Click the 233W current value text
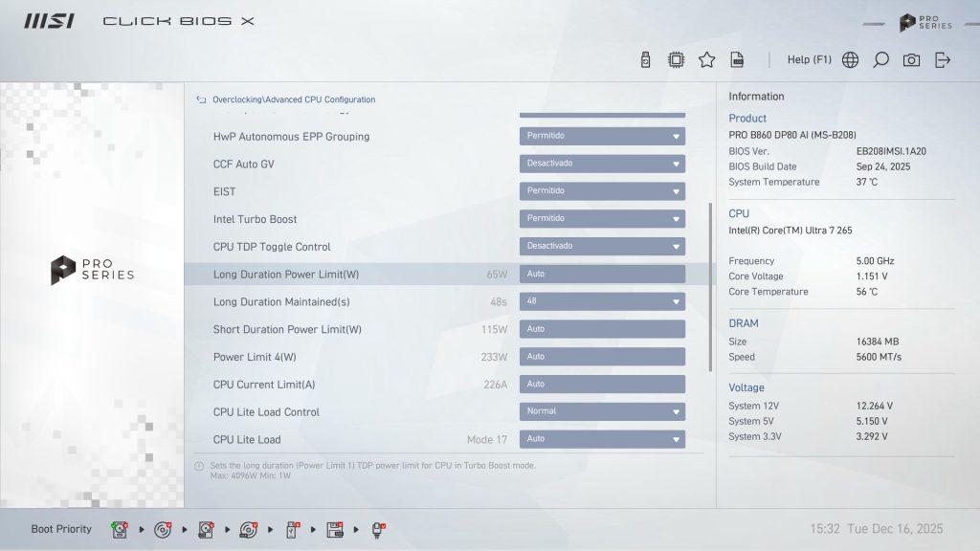Image resolution: width=980 pixels, height=551 pixels. tap(495, 357)
